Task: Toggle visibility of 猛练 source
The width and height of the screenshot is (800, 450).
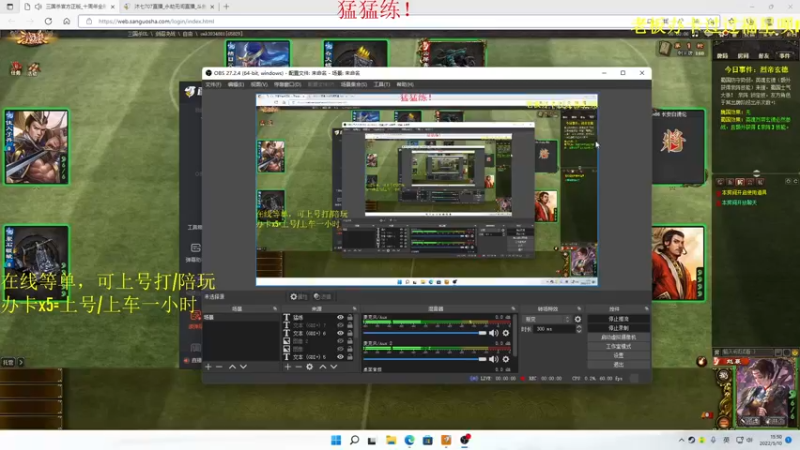Action: click(340, 317)
